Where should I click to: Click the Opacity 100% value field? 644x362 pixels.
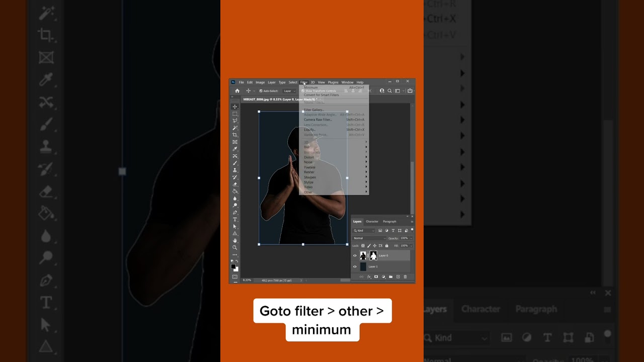tap(404, 238)
